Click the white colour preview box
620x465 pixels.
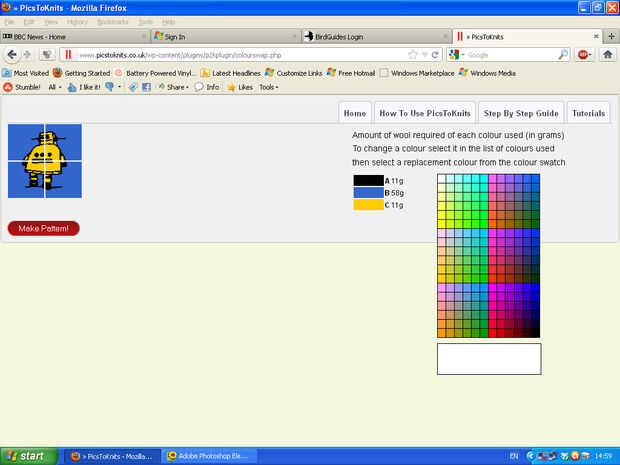(x=489, y=359)
